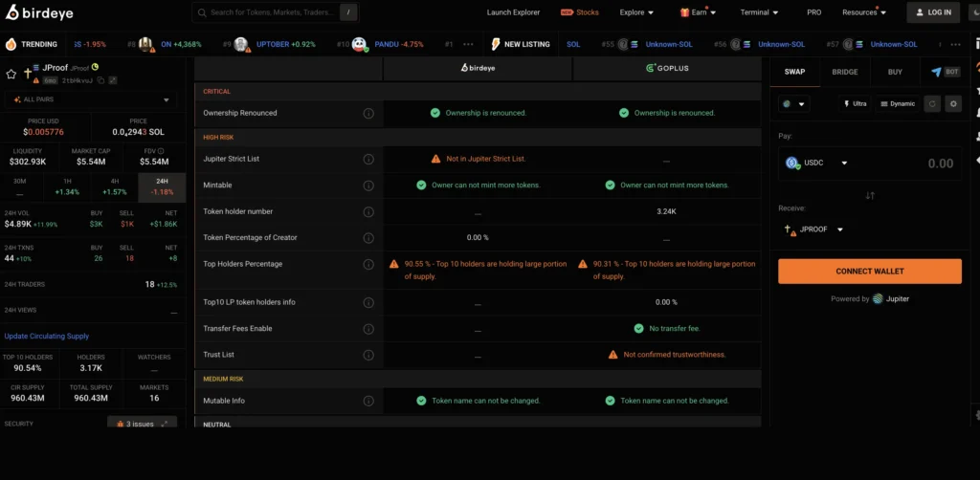This screenshot has width=980, height=480.
Task: Select the 4H timeframe
Action: coord(115,187)
